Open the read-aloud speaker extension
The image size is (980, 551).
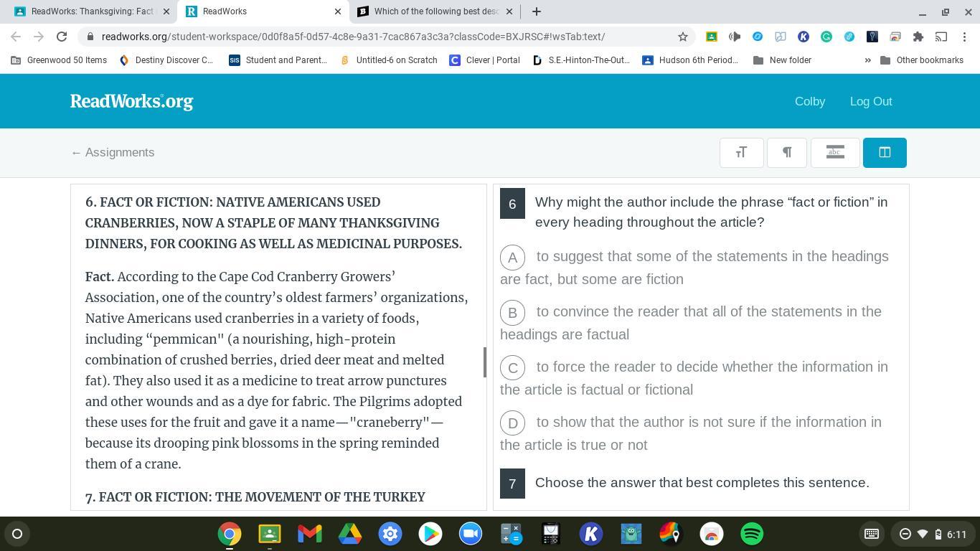(735, 37)
